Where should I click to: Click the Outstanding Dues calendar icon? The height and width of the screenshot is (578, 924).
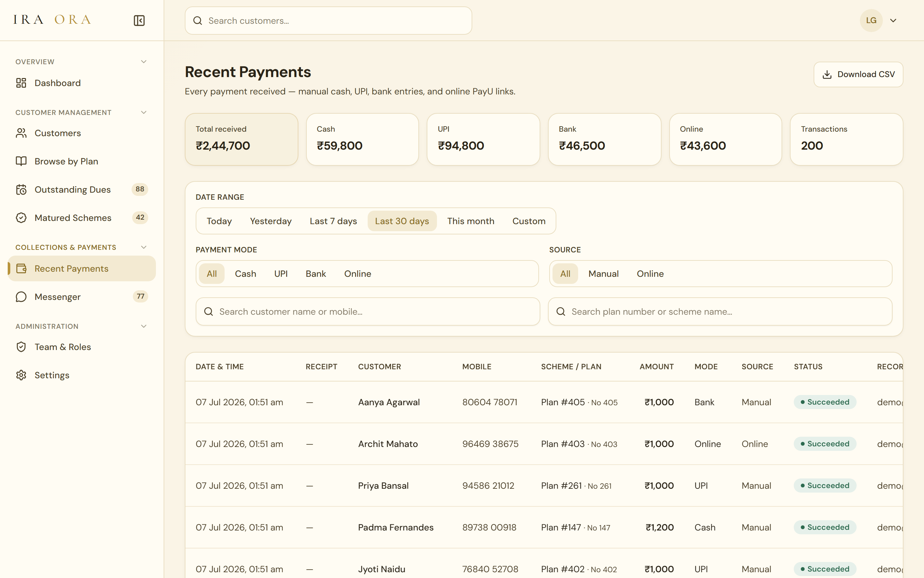[x=21, y=189]
